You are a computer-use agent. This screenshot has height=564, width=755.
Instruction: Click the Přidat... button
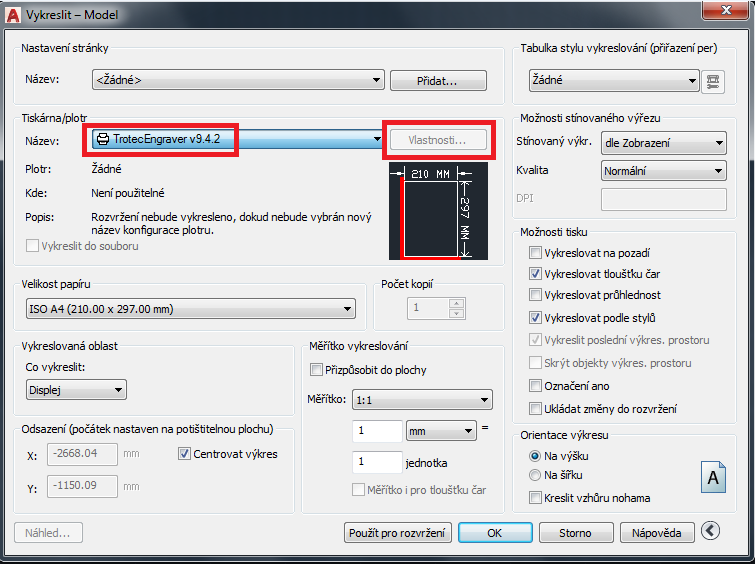[x=437, y=80]
